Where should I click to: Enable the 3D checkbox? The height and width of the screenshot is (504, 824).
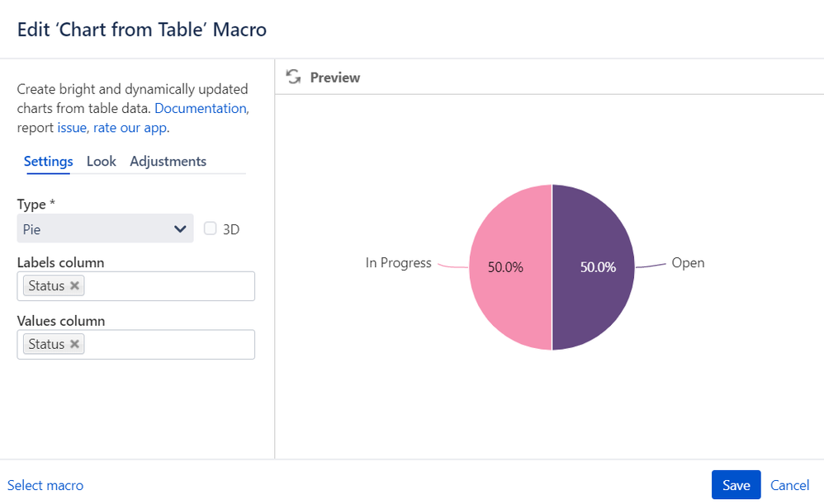click(211, 228)
